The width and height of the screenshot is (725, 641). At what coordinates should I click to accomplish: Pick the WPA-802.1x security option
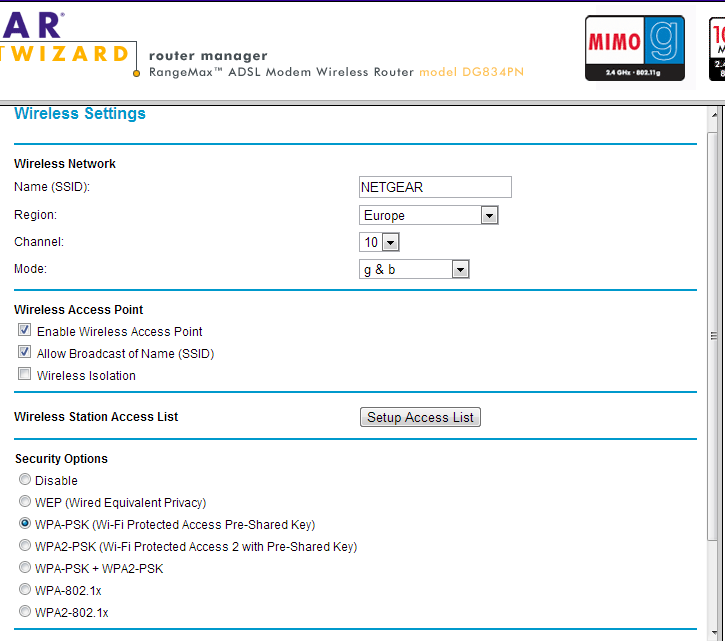pos(25,590)
